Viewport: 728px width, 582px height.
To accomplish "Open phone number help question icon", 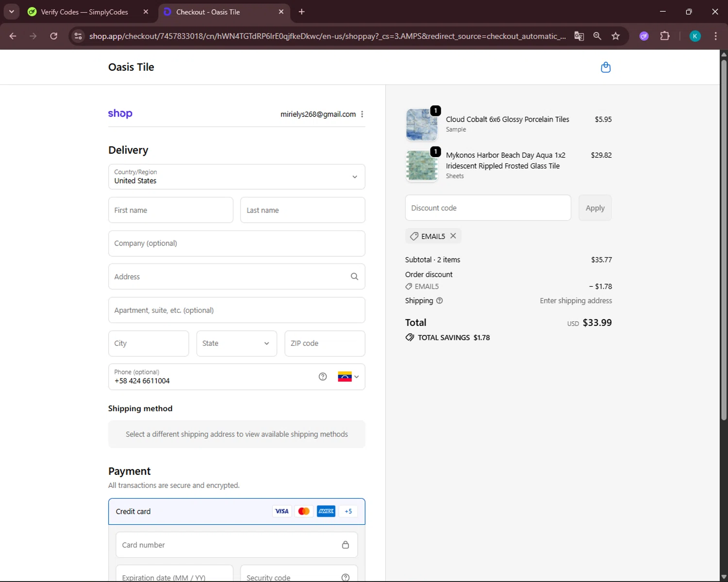I will tap(323, 377).
